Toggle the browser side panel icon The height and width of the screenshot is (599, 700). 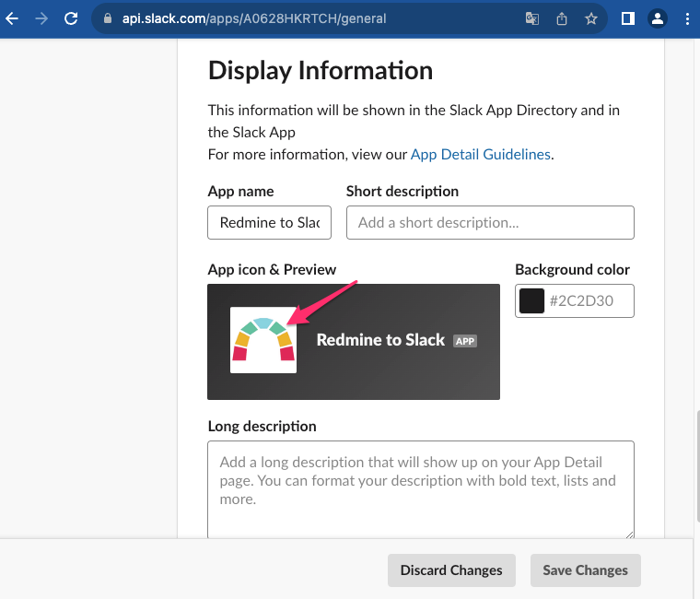coord(627,18)
